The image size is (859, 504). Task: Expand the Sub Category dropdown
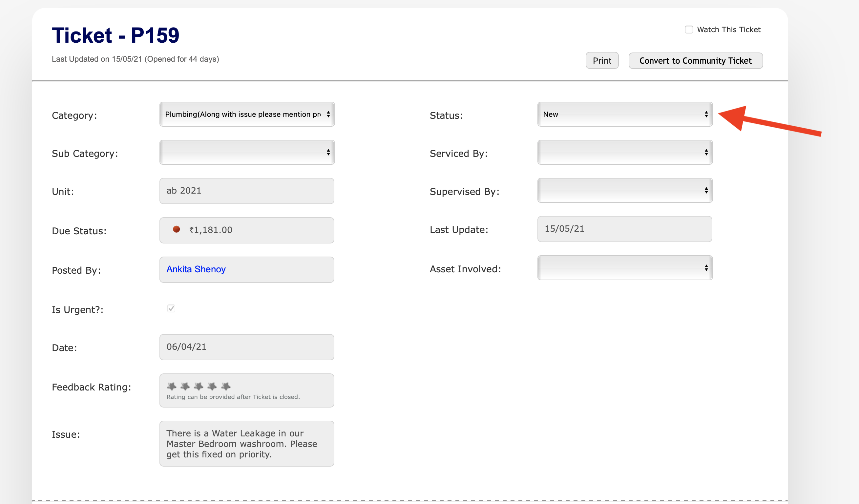click(x=247, y=152)
